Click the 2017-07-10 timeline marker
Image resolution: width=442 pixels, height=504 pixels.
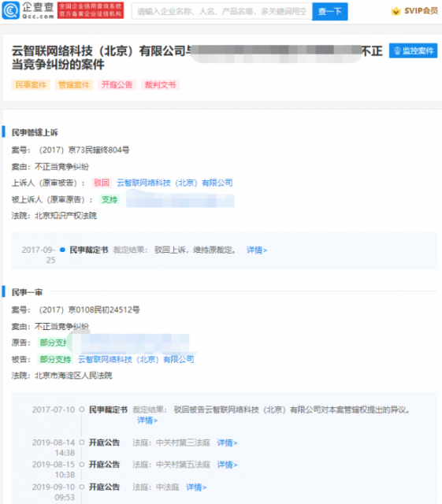pyautogui.click(x=82, y=409)
